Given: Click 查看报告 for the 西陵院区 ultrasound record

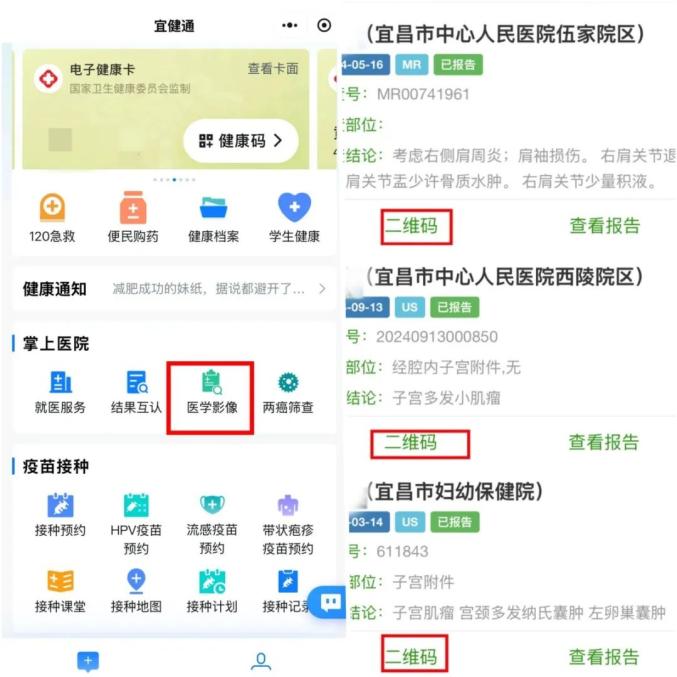Looking at the screenshot, I should (x=604, y=442).
